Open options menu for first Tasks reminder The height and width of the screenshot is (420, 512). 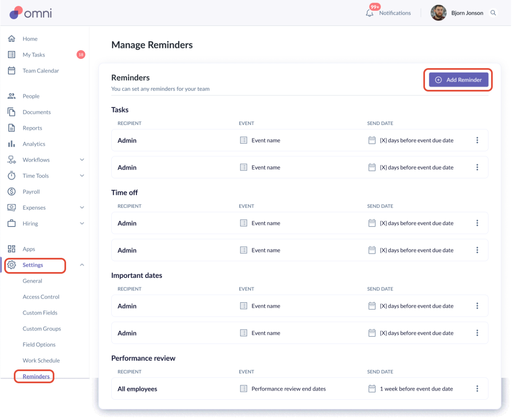click(477, 140)
